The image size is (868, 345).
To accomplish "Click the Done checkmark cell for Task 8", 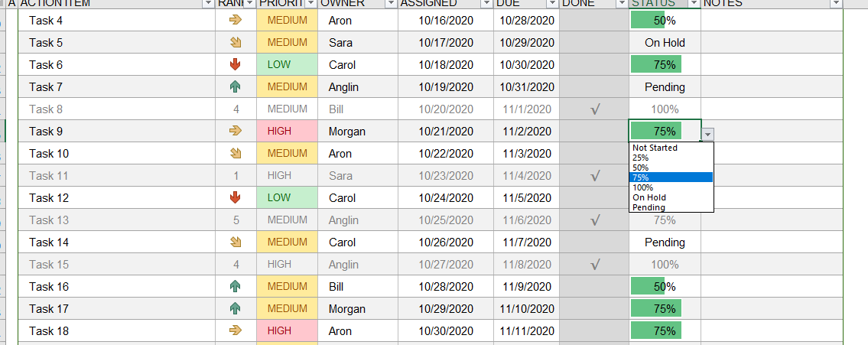I will [x=594, y=109].
